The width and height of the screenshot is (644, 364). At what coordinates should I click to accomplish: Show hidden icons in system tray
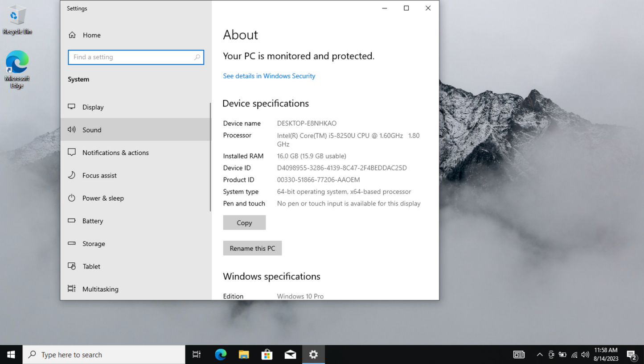pos(539,355)
